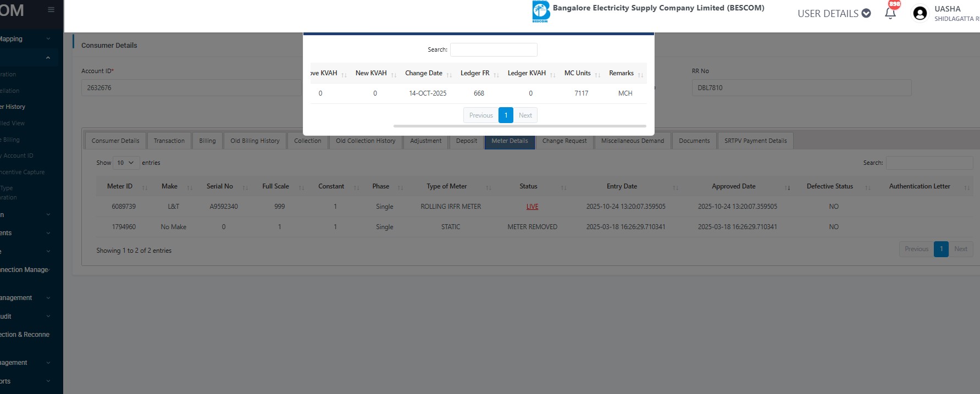Sort by Constant column arrows

(x=356, y=187)
